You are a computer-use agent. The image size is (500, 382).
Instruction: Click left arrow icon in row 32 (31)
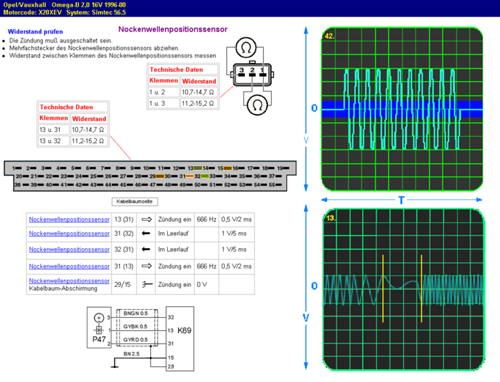(146, 249)
